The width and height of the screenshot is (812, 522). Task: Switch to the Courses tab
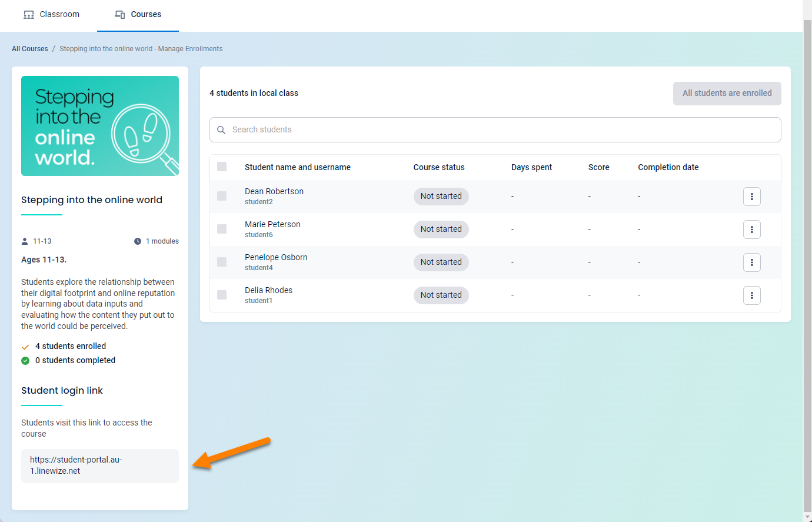coord(138,14)
